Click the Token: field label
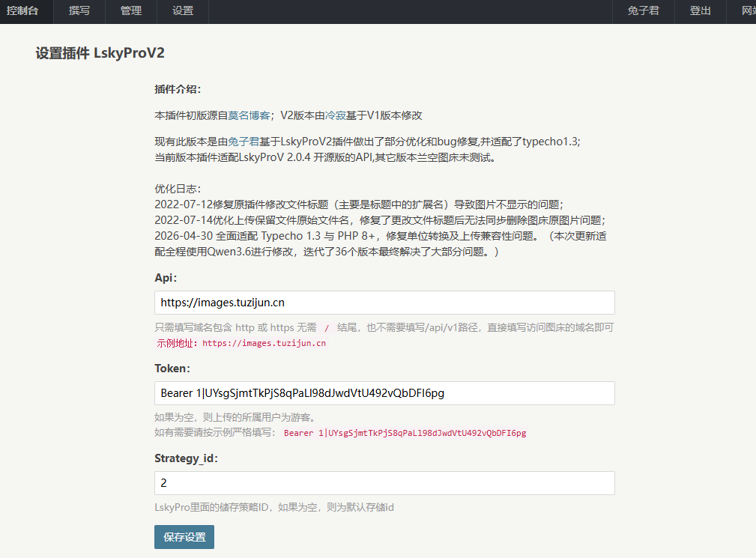 pos(172,369)
